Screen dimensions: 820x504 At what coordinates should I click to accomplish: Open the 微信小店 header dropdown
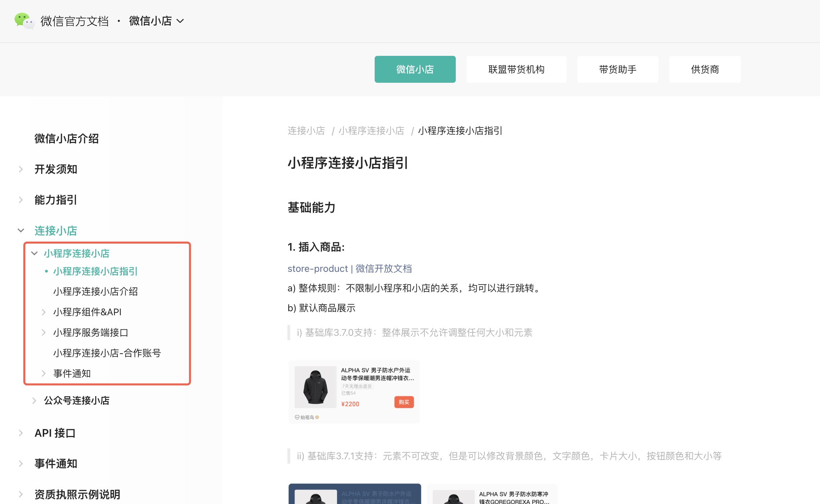(157, 21)
